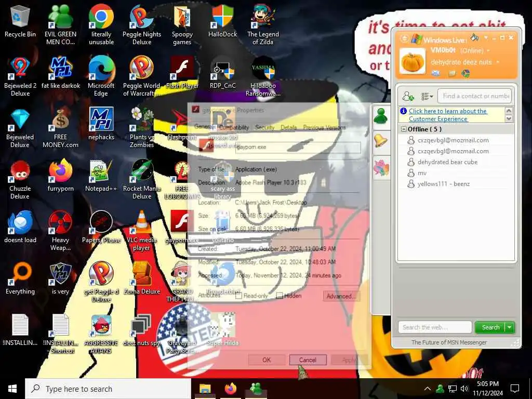Focus 'Find a contact or number' field
This screenshot has height=399, width=532.
coord(475,96)
